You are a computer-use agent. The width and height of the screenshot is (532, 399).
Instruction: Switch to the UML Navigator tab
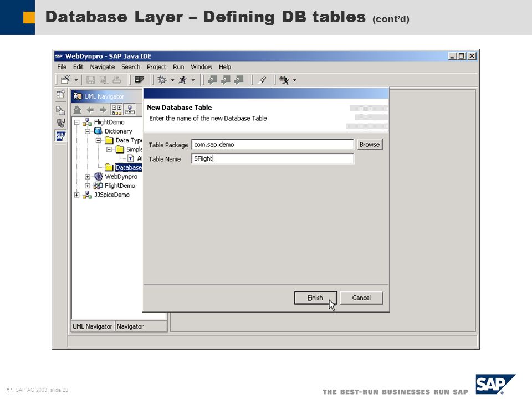(x=93, y=326)
